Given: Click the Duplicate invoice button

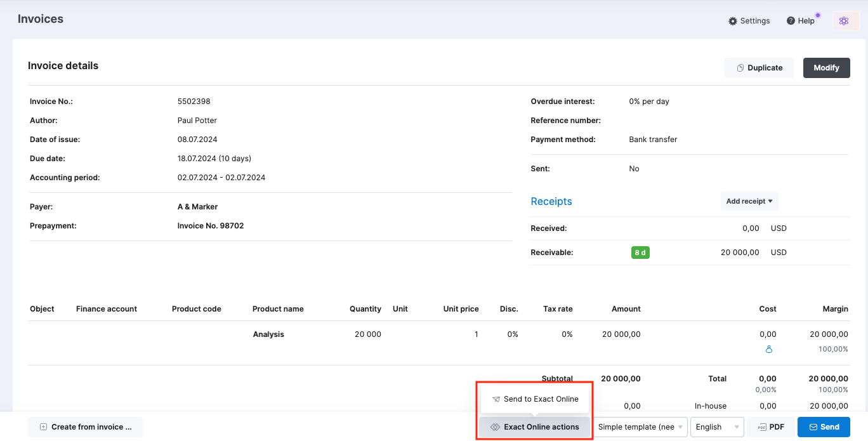Looking at the screenshot, I should 760,68.
